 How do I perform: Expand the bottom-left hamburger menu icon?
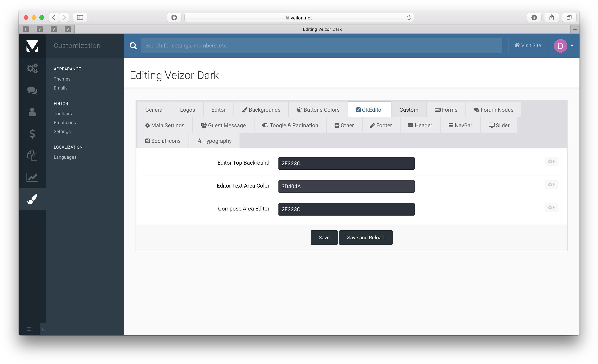click(29, 329)
